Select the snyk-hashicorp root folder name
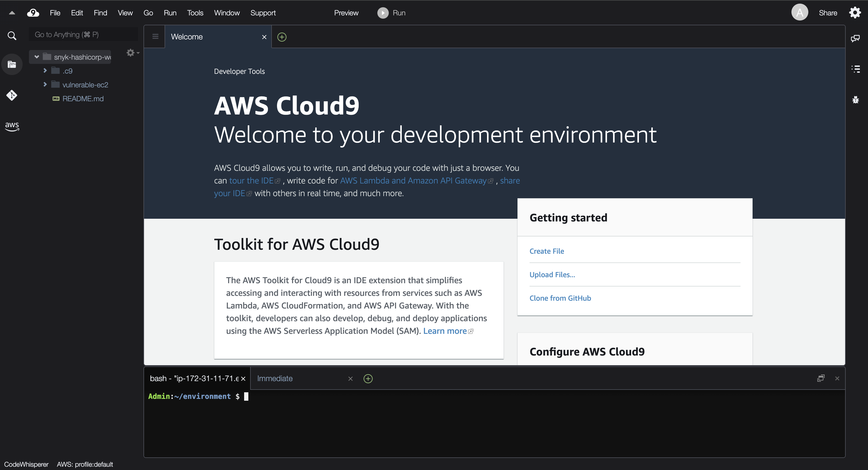This screenshot has height=470, width=868. pyautogui.click(x=83, y=57)
